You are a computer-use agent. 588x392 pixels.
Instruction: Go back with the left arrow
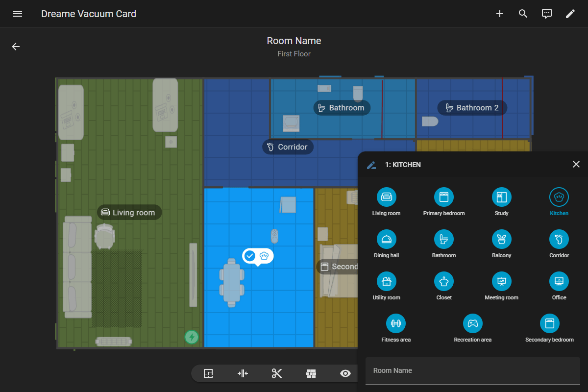pos(16,47)
